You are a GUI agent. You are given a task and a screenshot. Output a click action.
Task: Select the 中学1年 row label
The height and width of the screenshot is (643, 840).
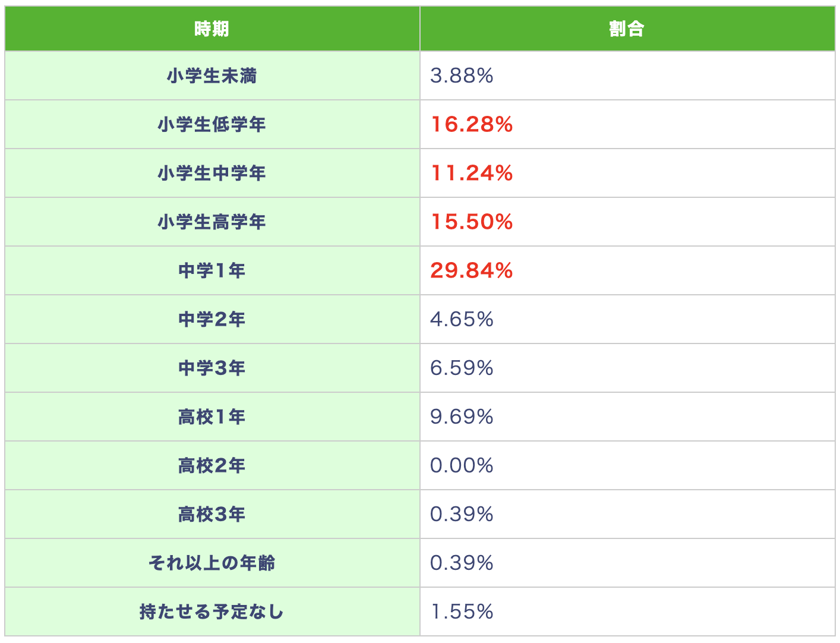click(x=211, y=271)
